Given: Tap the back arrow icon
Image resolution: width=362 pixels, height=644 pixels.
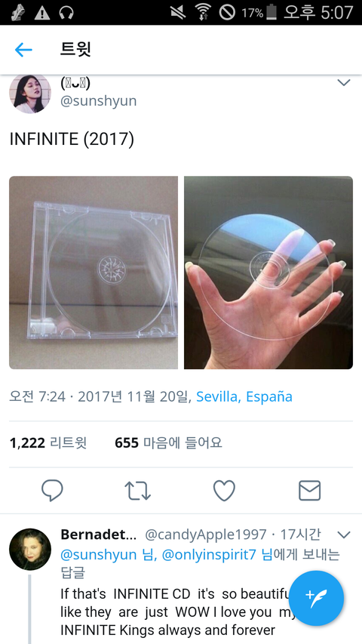Looking at the screenshot, I should [23, 50].
